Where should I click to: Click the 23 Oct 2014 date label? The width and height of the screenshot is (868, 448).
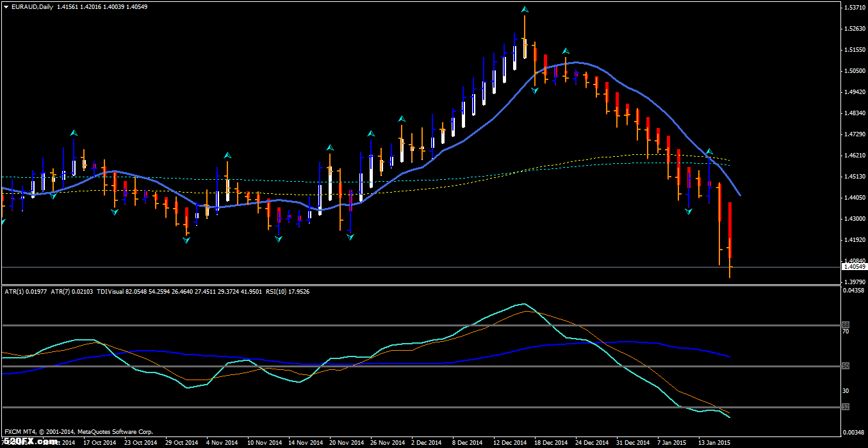click(140, 442)
